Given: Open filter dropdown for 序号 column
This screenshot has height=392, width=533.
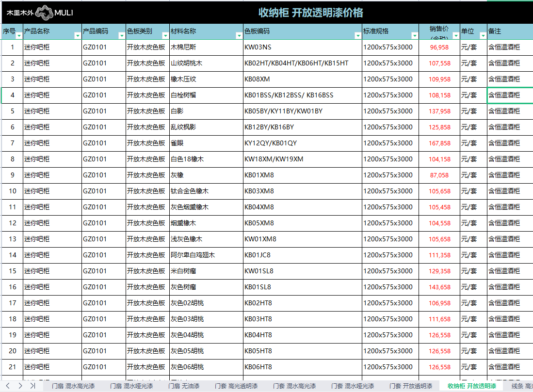Looking at the screenshot, I should [x=19, y=35].
